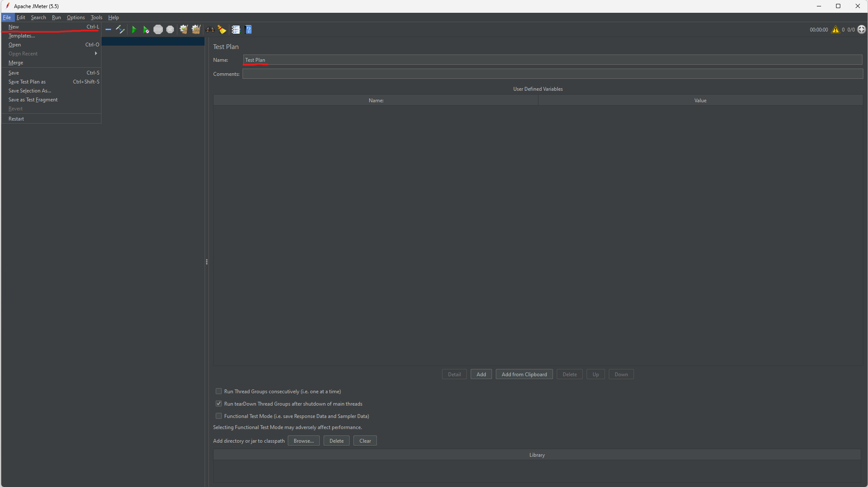
Task: Open Search with the binoculars icon
Action: pyautogui.click(x=210, y=29)
